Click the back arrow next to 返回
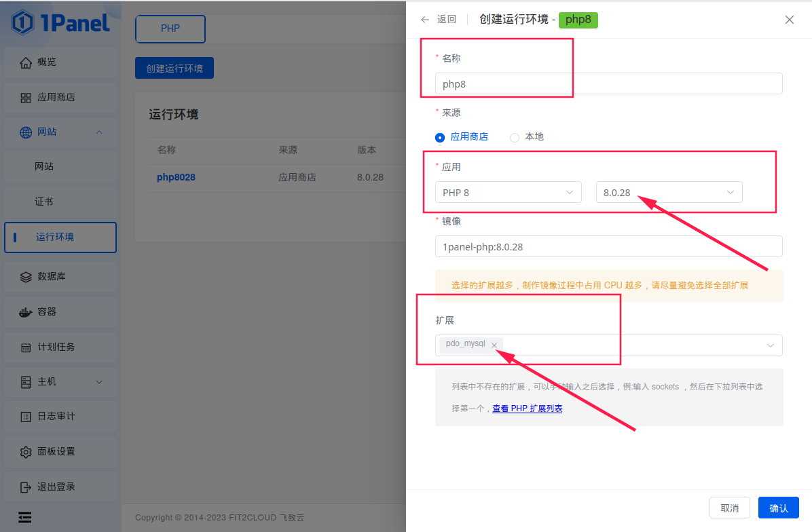This screenshot has height=532, width=812. pyautogui.click(x=425, y=20)
